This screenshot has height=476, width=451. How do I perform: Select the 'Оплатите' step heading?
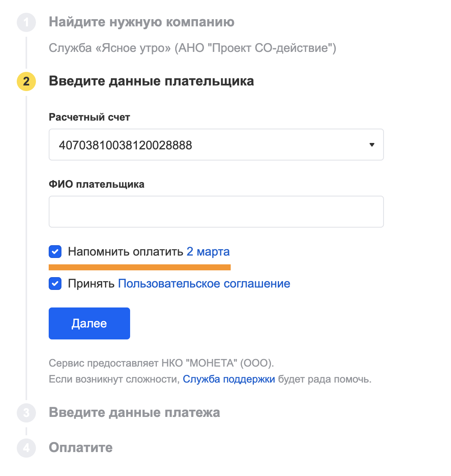tap(81, 448)
